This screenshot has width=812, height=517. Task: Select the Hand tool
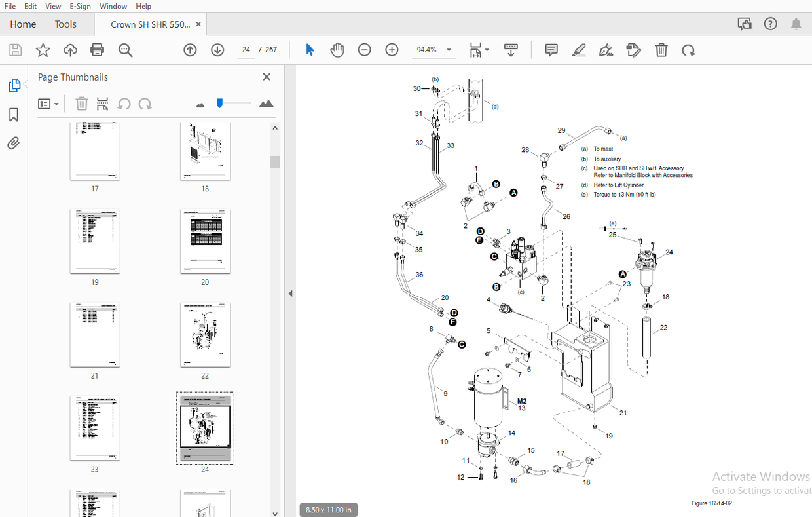coord(337,50)
